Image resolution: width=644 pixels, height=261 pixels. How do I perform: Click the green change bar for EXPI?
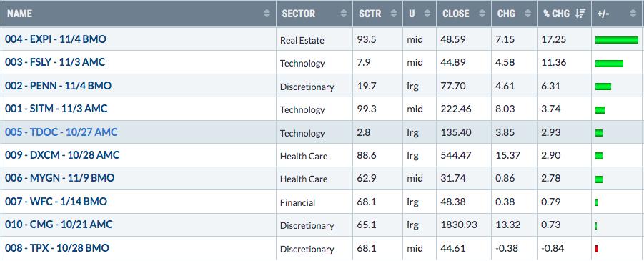click(617, 40)
